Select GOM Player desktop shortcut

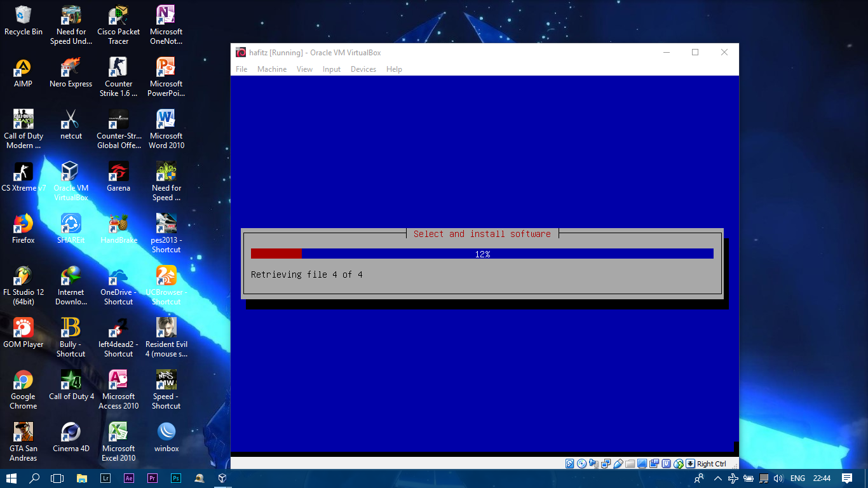click(x=24, y=334)
